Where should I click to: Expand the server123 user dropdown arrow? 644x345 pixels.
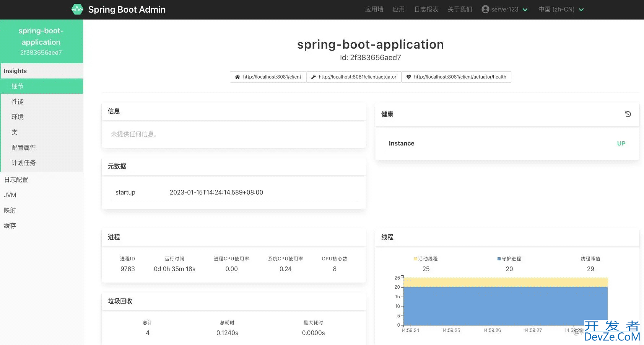[x=525, y=10]
